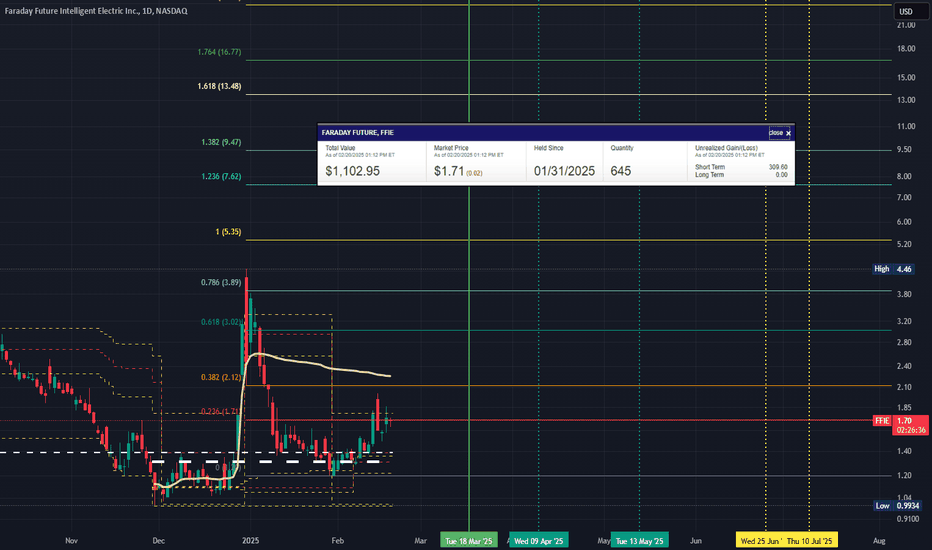
Task: Select the 0.618 (3.02) Fibonacci level label
Action: point(221,322)
